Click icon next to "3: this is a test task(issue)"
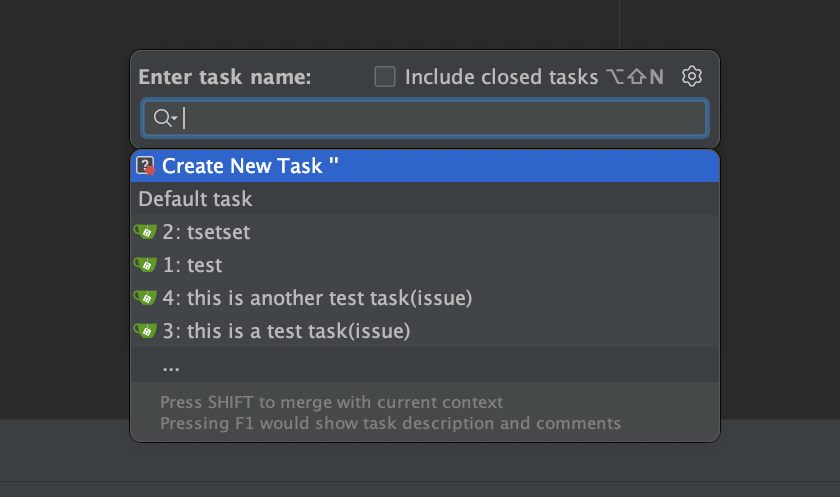840x497 pixels. coord(146,330)
